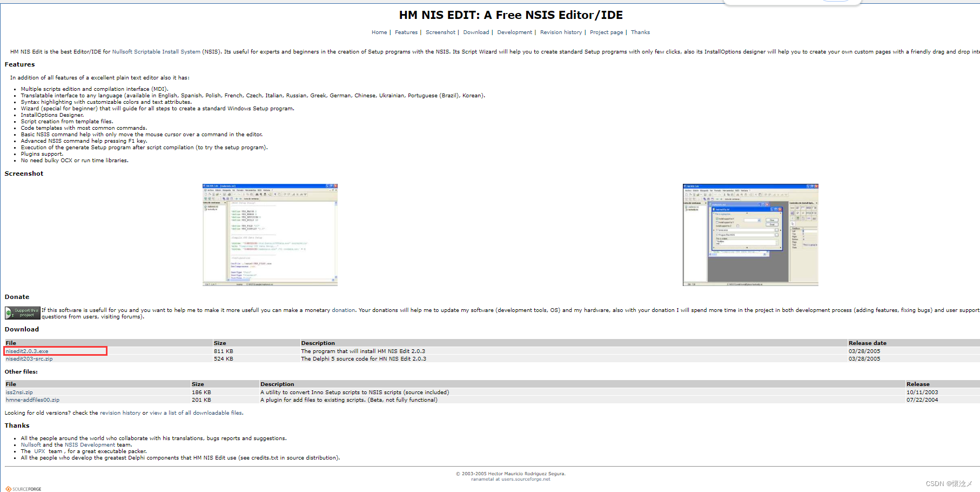Go to the Thanks nav link
The image size is (980, 492).
coord(640,32)
